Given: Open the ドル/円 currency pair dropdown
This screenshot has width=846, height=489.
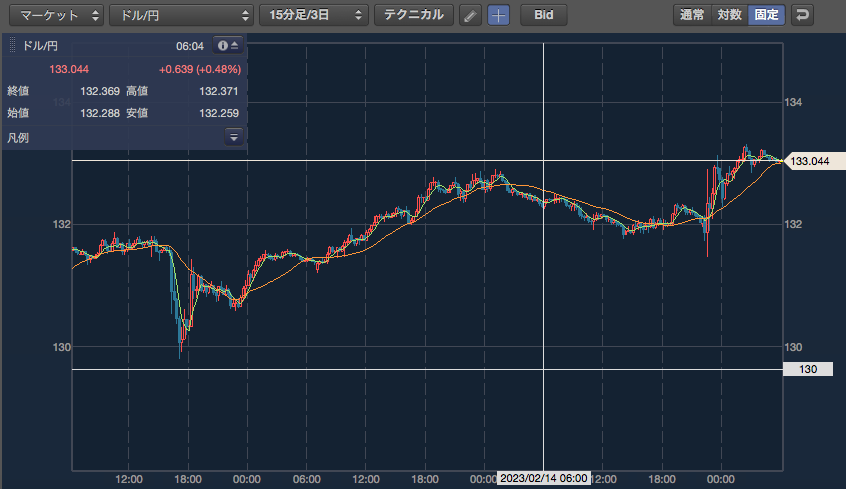Looking at the screenshot, I should (181, 15).
